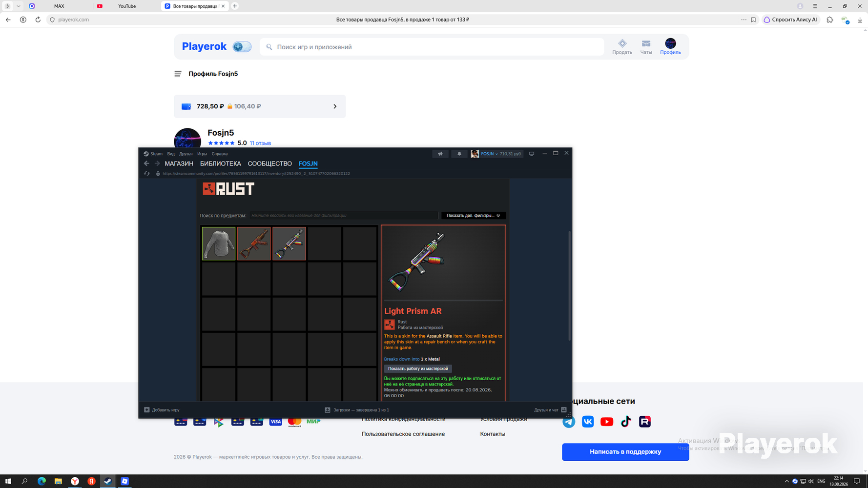Bookmark this page in the browser
The height and width of the screenshot is (488, 868).
[753, 20]
